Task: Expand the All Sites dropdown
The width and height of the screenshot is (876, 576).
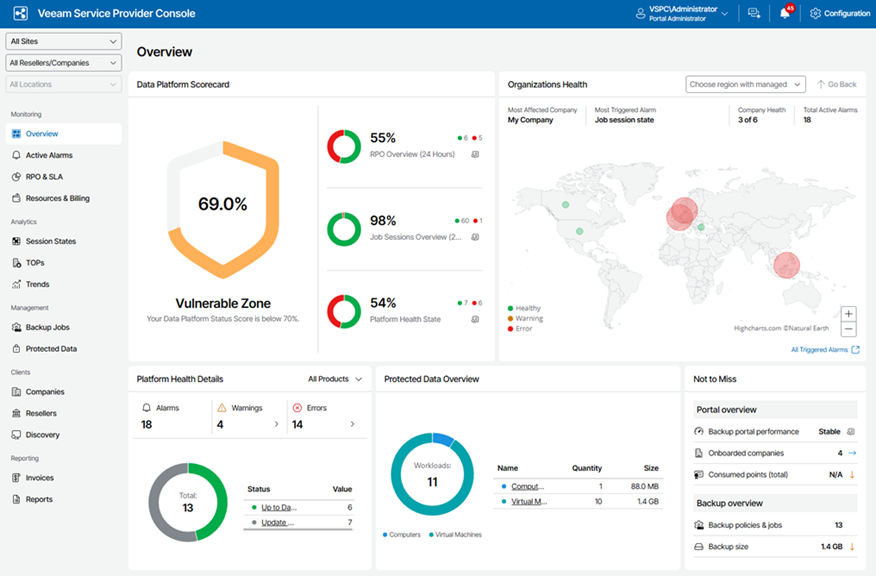Action: pyautogui.click(x=63, y=41)
